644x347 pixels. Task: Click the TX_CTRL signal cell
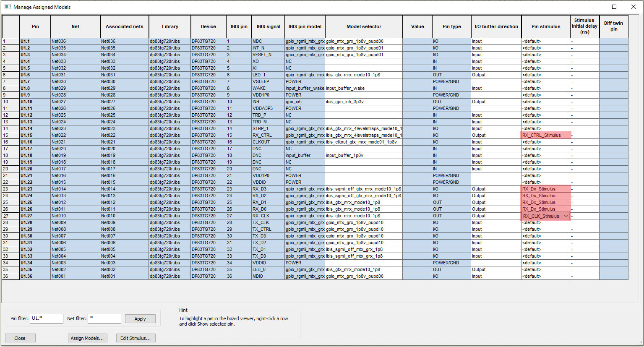point(269,229)
